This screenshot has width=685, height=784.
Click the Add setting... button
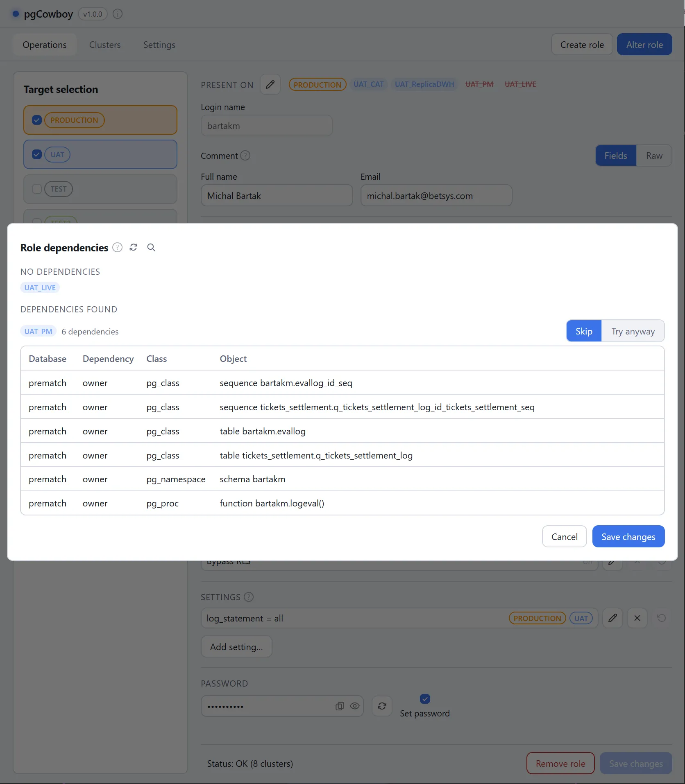[236, 647]
